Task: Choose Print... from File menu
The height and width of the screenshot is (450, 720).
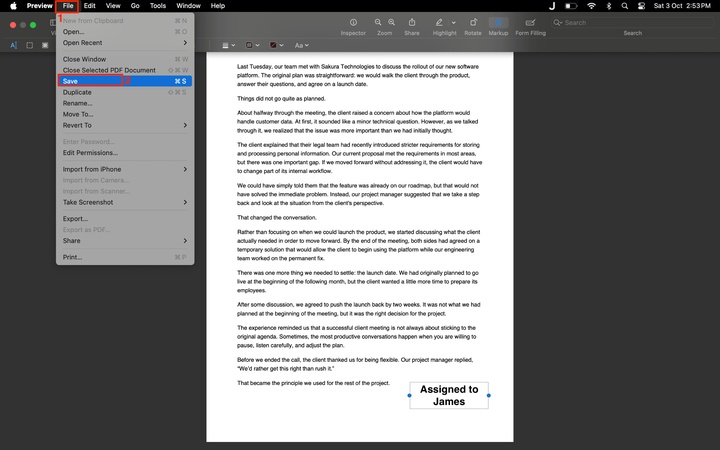Action: [x=124, y=258]
